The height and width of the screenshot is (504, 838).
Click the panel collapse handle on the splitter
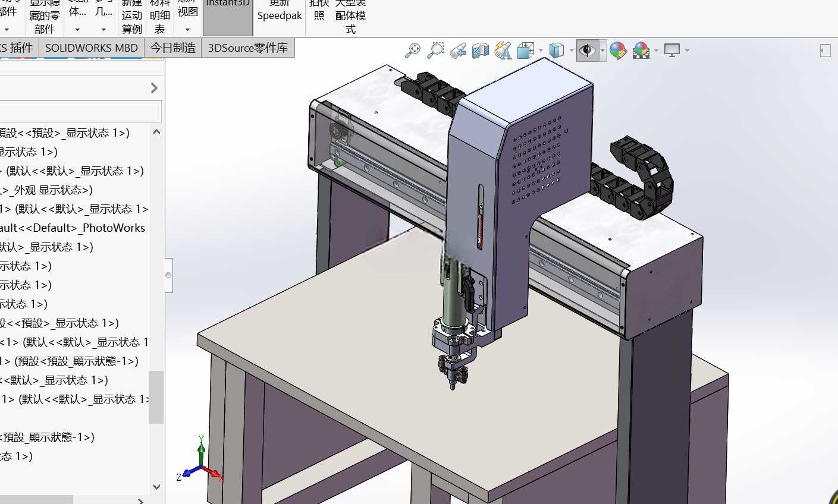169,275
